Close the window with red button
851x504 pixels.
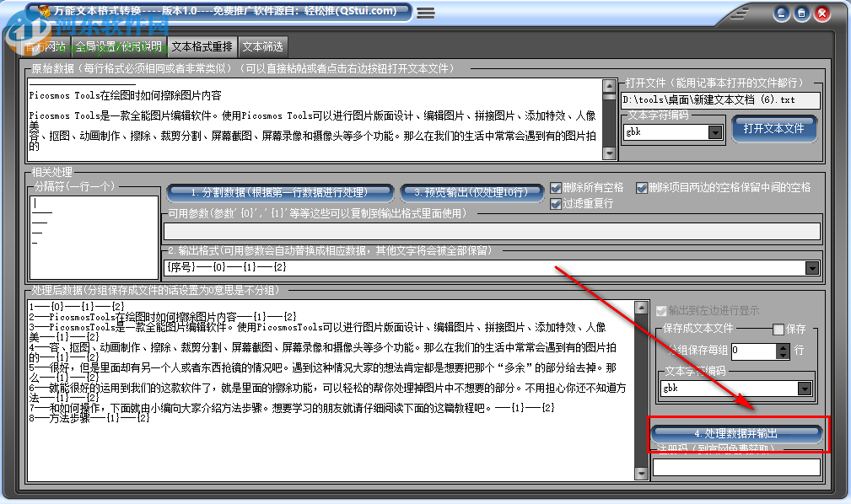tap(822, 13)
